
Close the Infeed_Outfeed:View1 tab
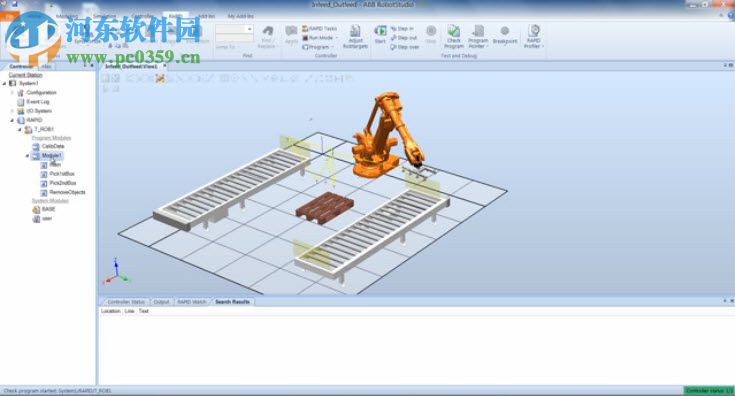(x=165, y=66)
